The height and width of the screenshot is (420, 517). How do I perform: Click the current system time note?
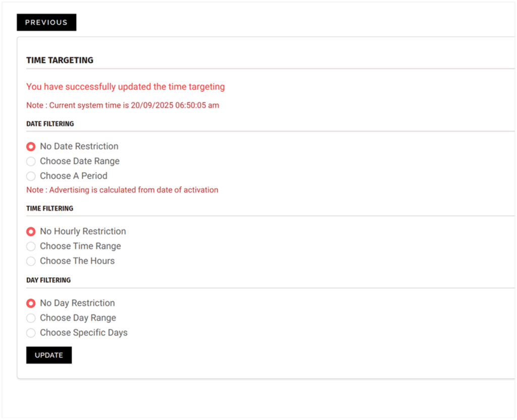[x=123, y=106]
